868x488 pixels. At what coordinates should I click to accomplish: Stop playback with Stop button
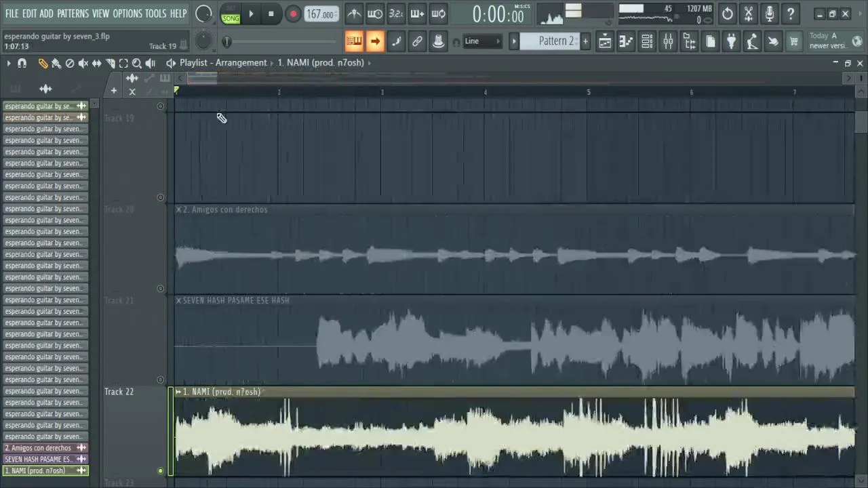[271, 14]
